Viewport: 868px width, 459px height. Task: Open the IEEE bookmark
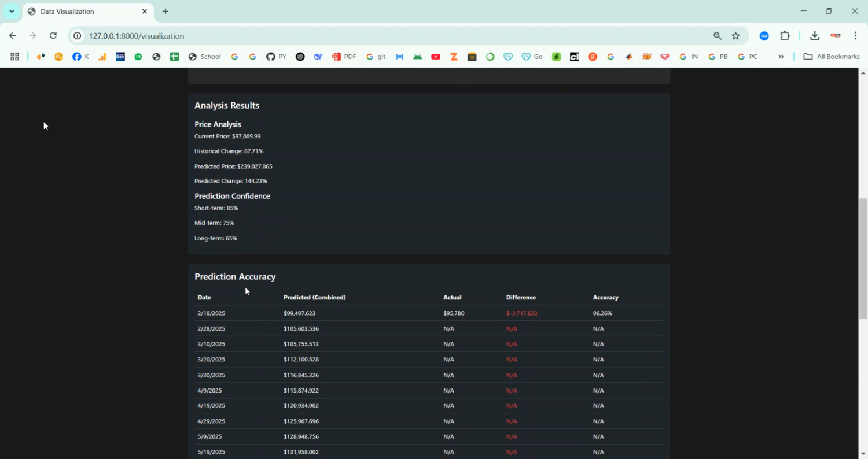click(120, 57)
